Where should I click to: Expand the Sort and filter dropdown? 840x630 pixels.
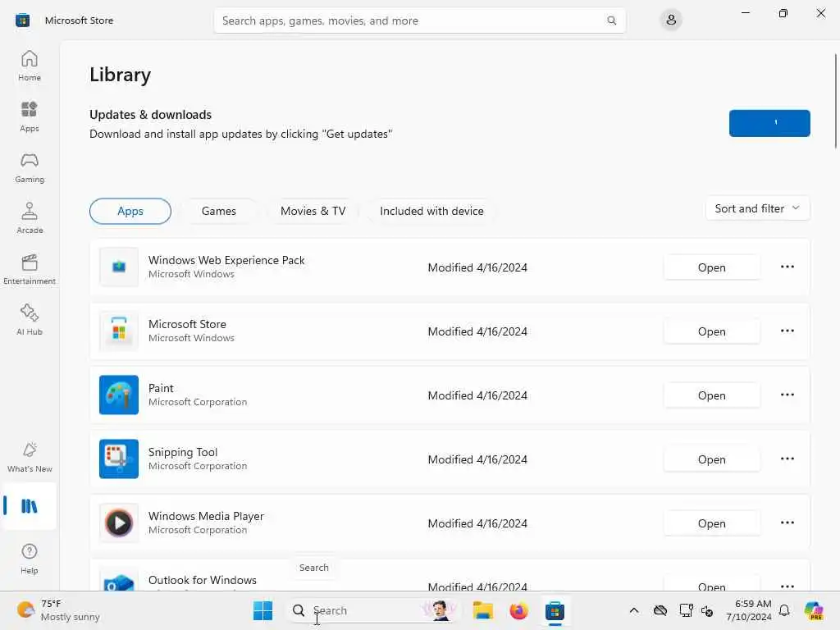click(x=757, y=208)
